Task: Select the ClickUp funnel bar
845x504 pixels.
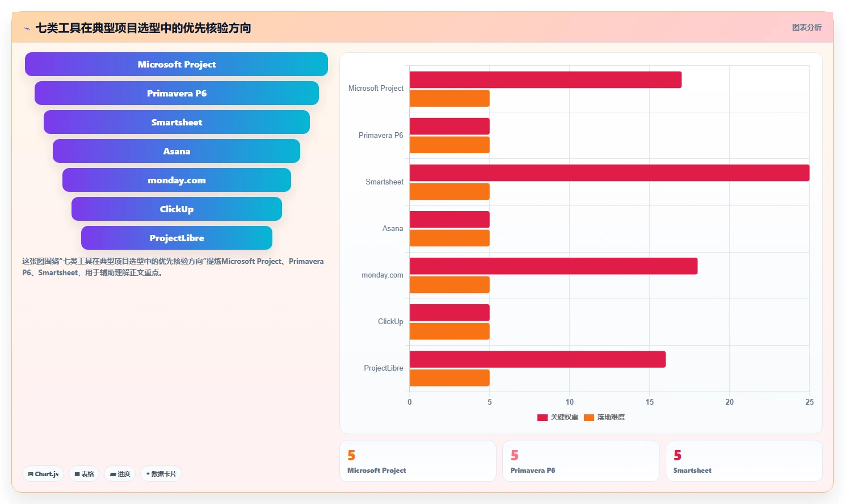Action: (176, 209)
